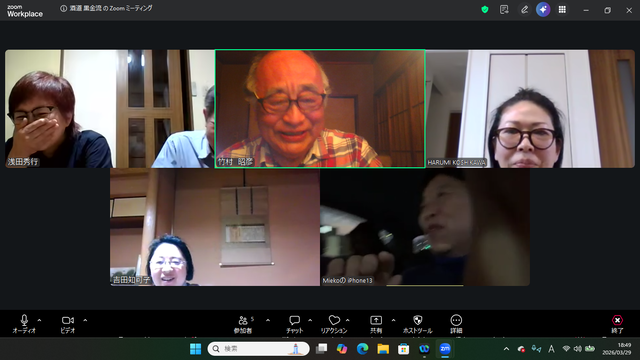Select the active speaker 竹村 video tile
Image resolution: width=640 pixels, height=360 pixels.
[320, 109]
